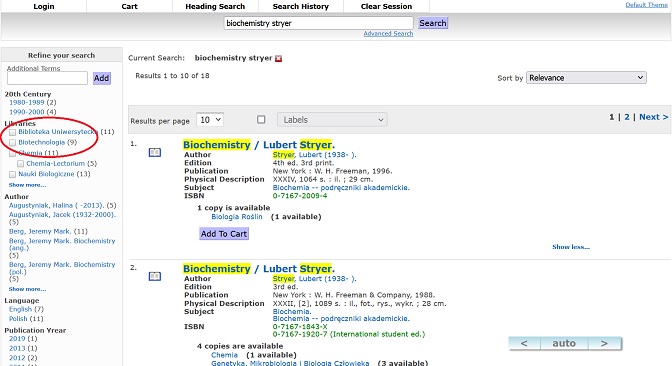Add result 1 to cart
672x366 pixels.
click(224, 234)
